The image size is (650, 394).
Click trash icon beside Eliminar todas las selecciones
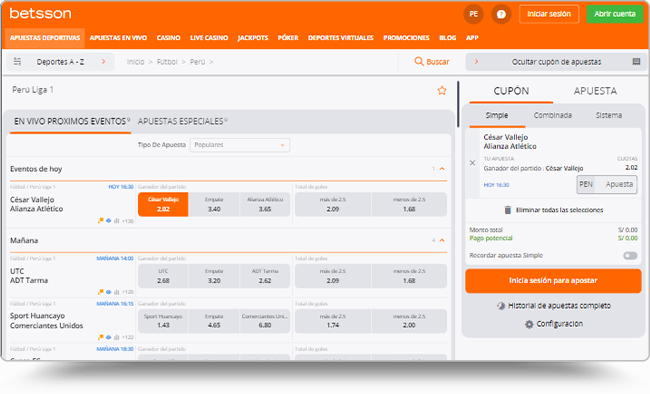click(x=507, y=210)
